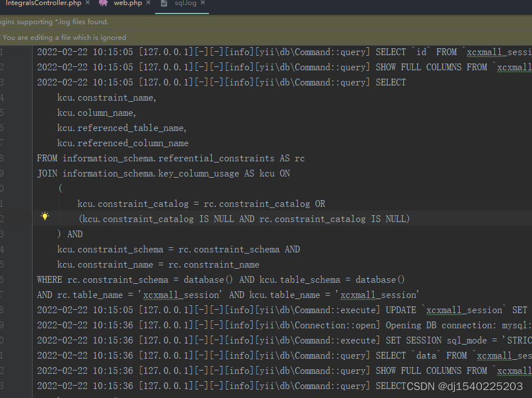Click the intention bulb icon in the gutter
Viewport: 532px width, 398px height.
(46, 216)
